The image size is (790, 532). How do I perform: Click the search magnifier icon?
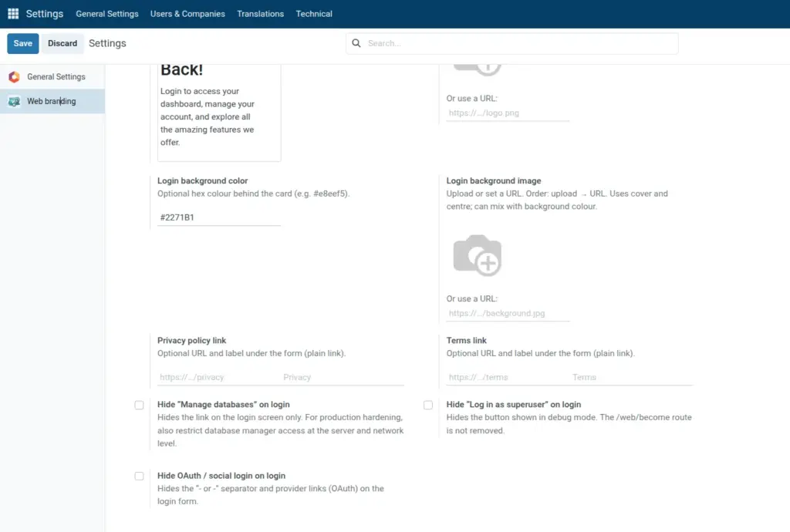click(356, 43)
